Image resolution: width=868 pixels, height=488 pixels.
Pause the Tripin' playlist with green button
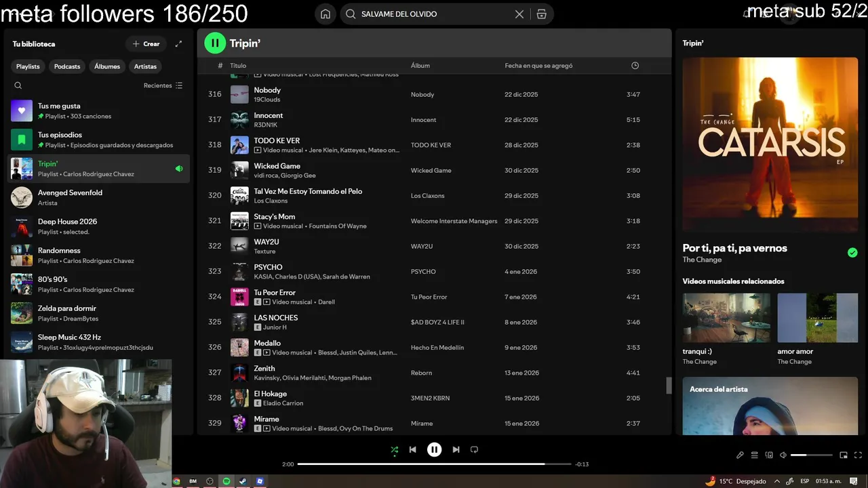(215, 43)
